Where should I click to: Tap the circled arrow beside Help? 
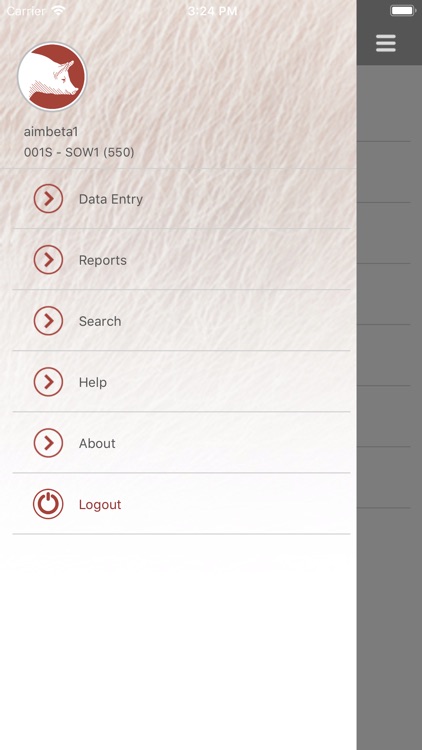point(48,382)
